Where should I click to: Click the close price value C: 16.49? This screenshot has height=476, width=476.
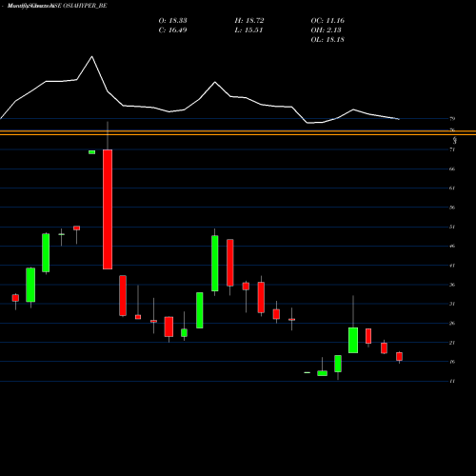172,30
